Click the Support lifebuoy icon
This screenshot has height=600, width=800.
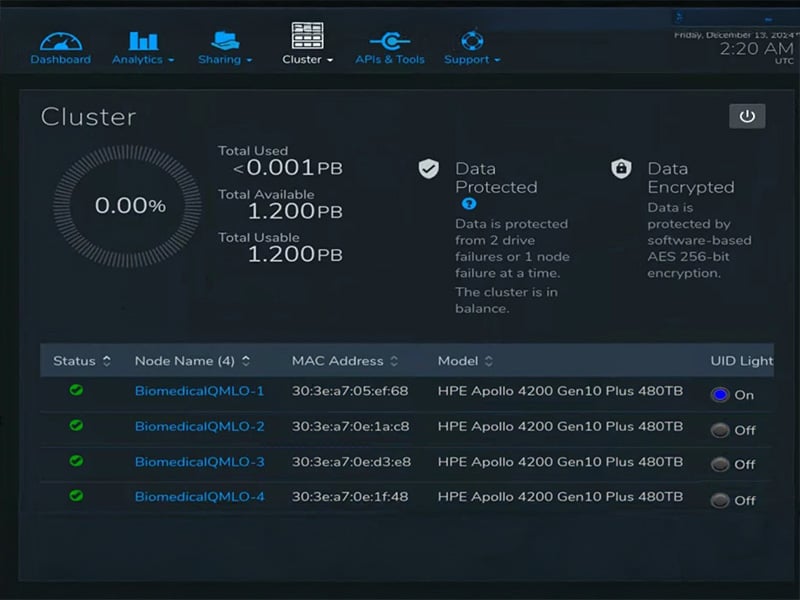472,40
